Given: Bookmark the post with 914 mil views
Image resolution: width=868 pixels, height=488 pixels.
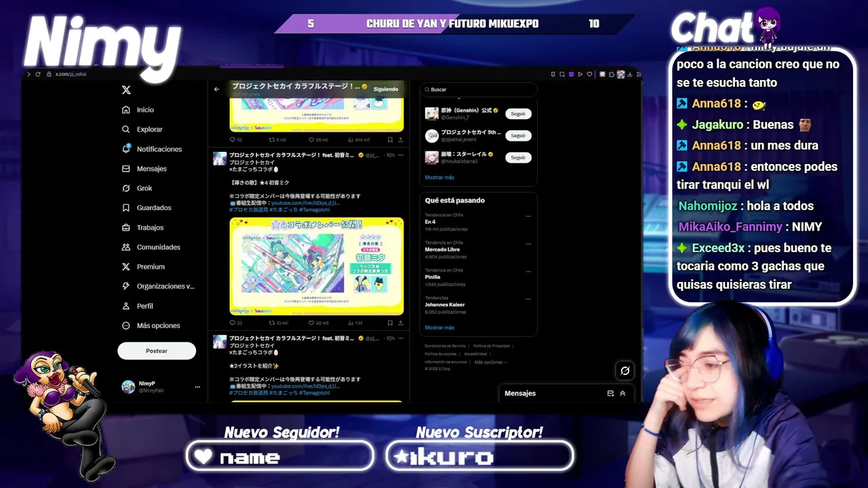Looking at the screenshot, I should tap(390, 140).
